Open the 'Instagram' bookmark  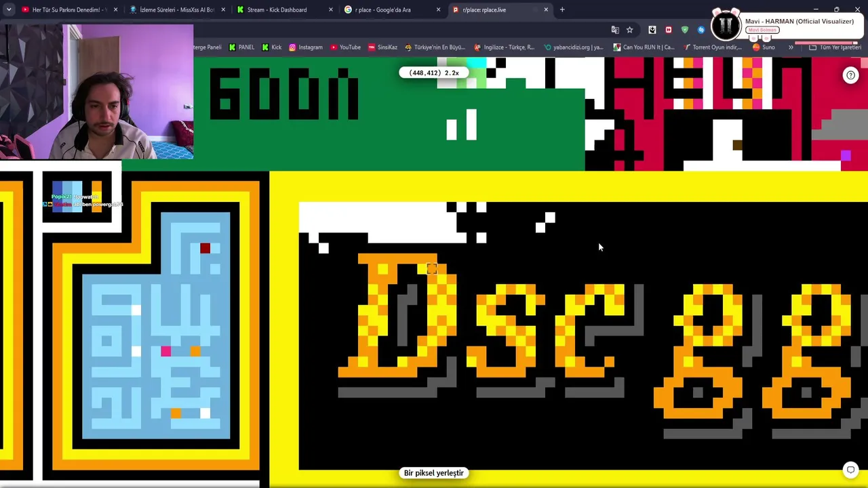[306, 47]
